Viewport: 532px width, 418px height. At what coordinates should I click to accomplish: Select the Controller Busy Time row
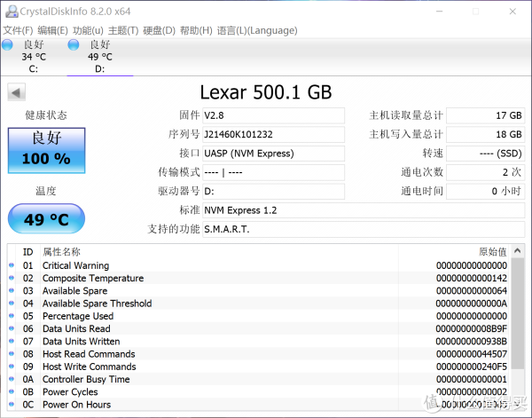tap(259, 379)
